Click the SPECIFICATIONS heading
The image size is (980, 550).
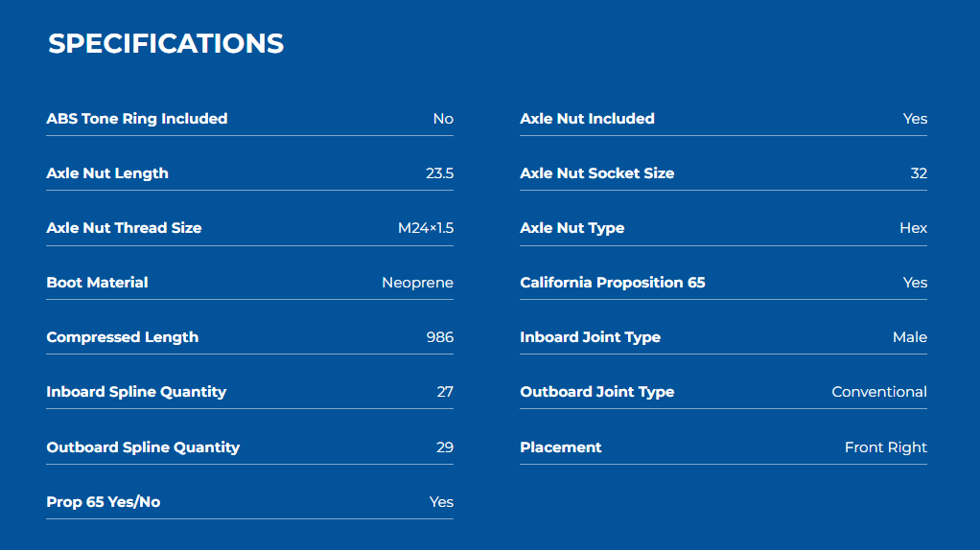point(166,44)
